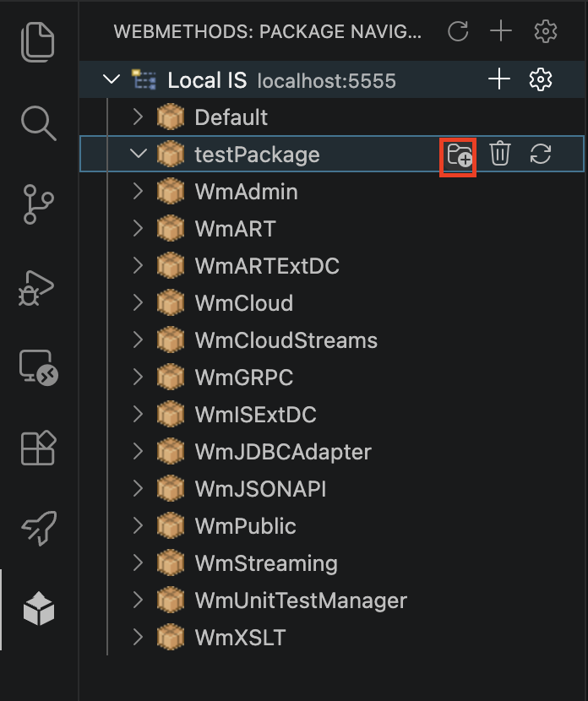Expand the WmJSONAPI package
Viewport: 588px width, 701px height.
pyautogui.click(x=139, y=488)
